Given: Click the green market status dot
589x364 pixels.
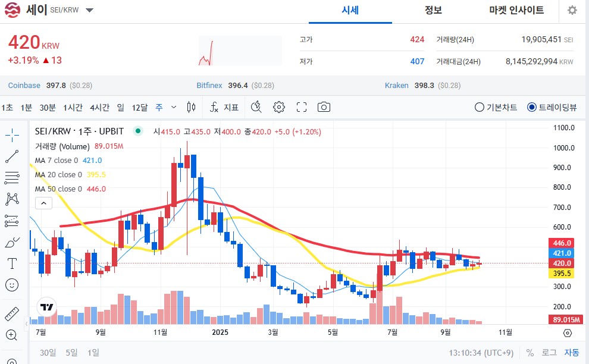Looking at the screenshot, I should tap(138, 131).
